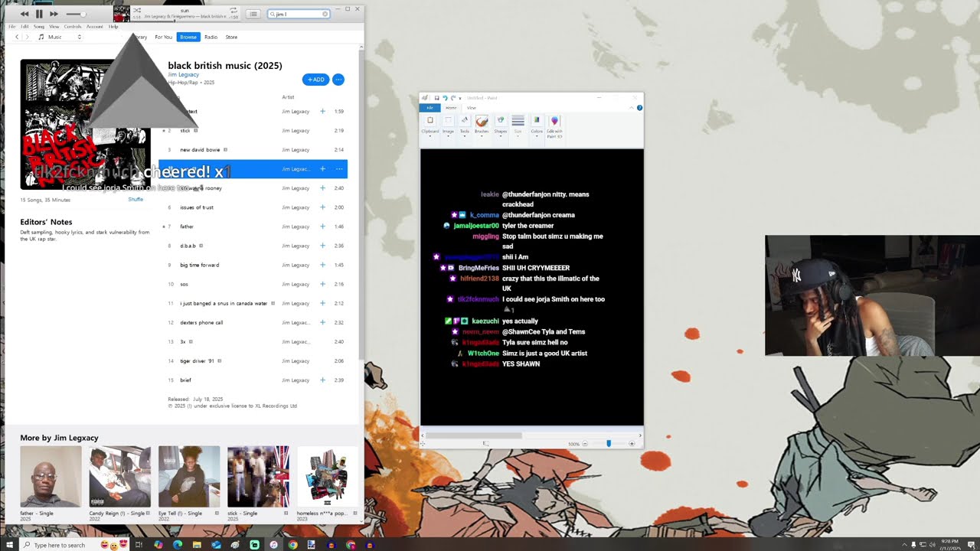Image resolution: width=980 pixels, height=551 pixels.
Task: Open the album more options button
Action: click(338, 80)
